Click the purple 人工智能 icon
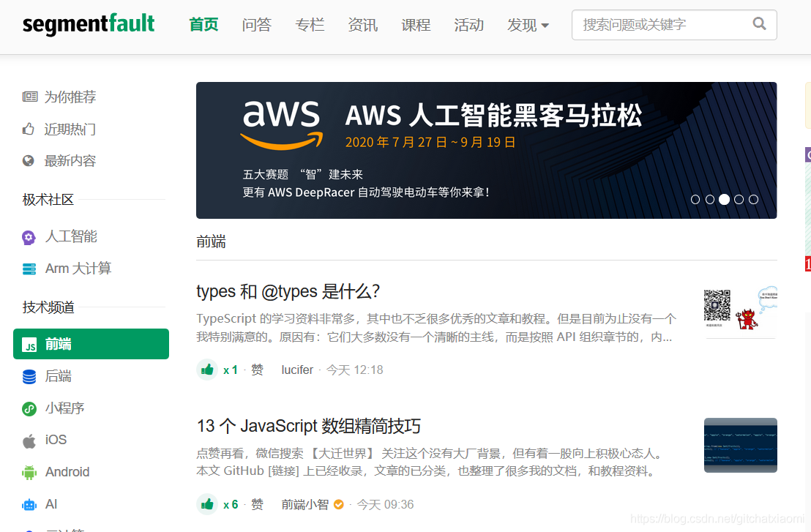Screen dimensions: 811x532 [29, 237]
